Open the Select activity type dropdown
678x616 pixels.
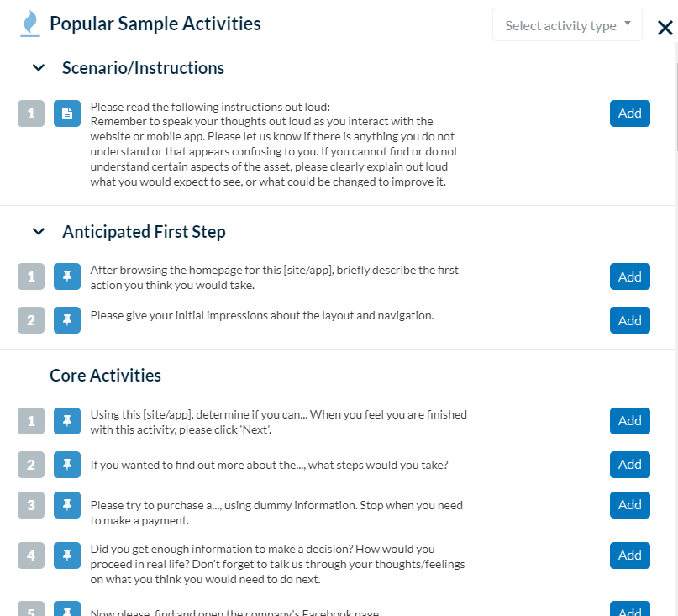(x=567, y=24)
